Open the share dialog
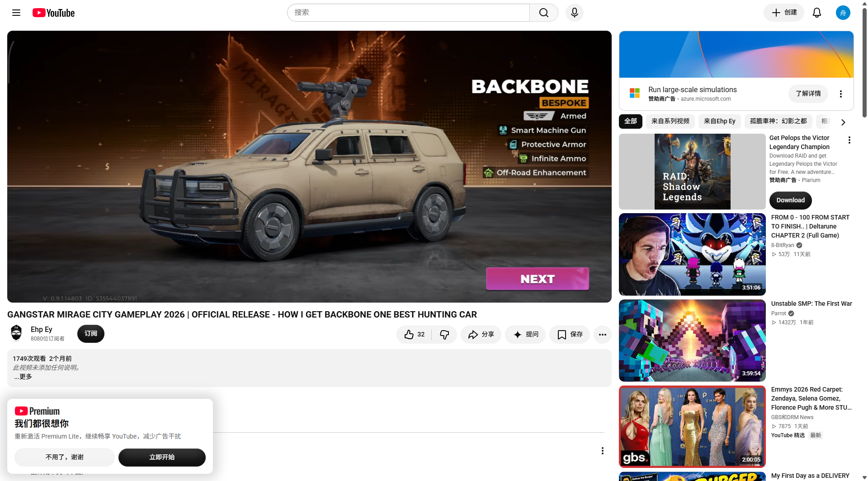The height and width of the screenshot is (481, 868). [481, 335]
